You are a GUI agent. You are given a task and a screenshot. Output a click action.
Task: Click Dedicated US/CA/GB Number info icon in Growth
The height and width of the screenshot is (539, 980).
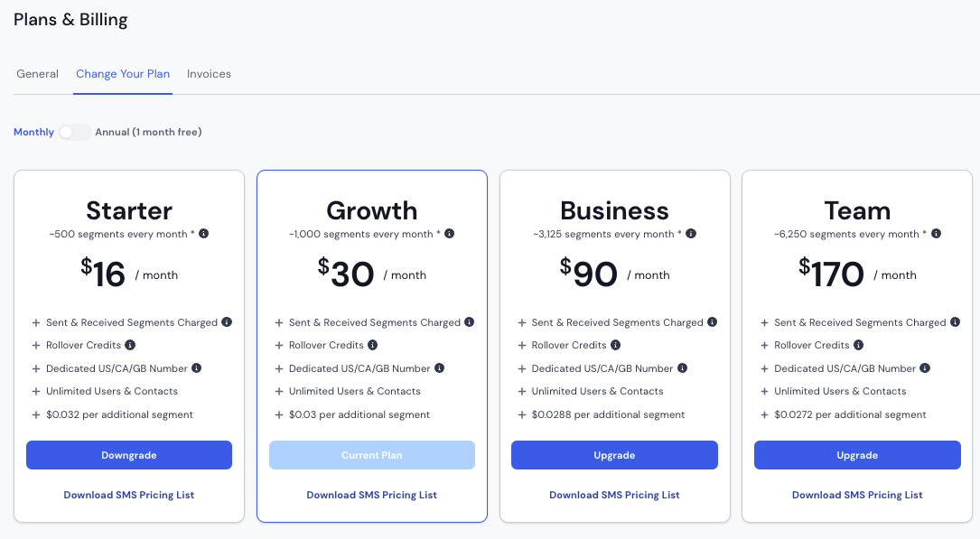[x=439, y=367]
